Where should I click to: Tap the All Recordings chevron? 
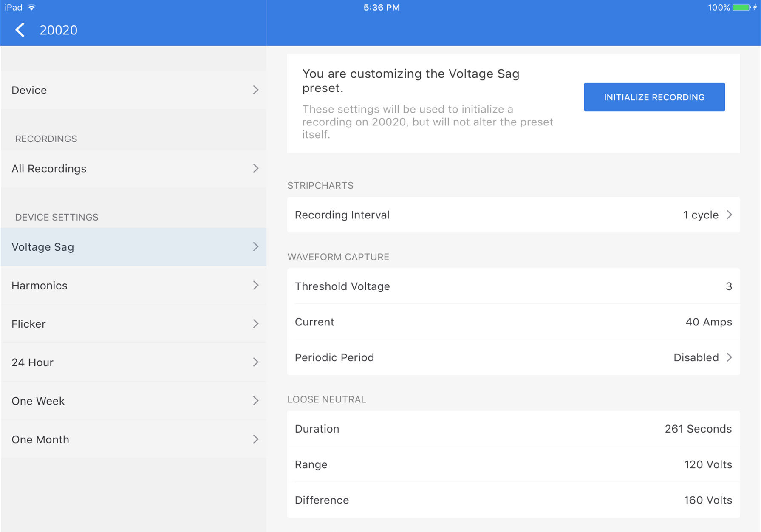255,168
